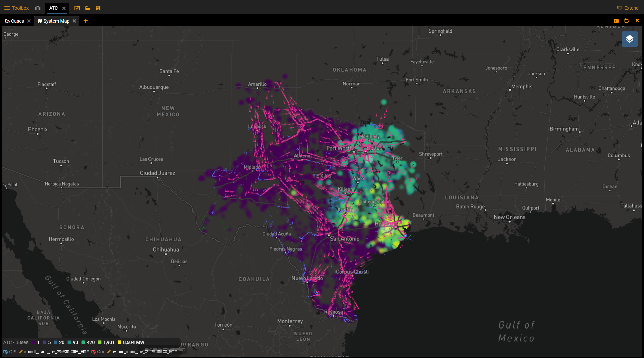This screenshot has width=644, height=358.
Task: Select the ATC workspace tab
Action: point(53,8)
